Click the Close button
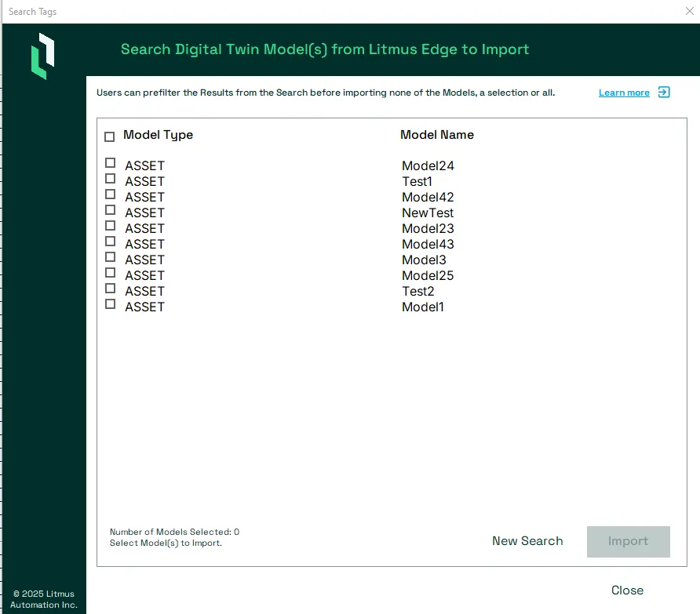Viewport: 700px width, 614px height. pyautogui.click(x=627, y=590)
